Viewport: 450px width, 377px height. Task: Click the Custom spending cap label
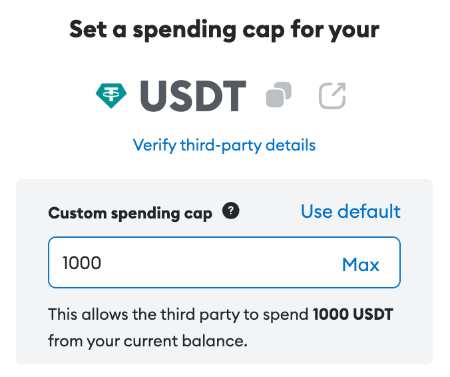[x=130, y=213]
